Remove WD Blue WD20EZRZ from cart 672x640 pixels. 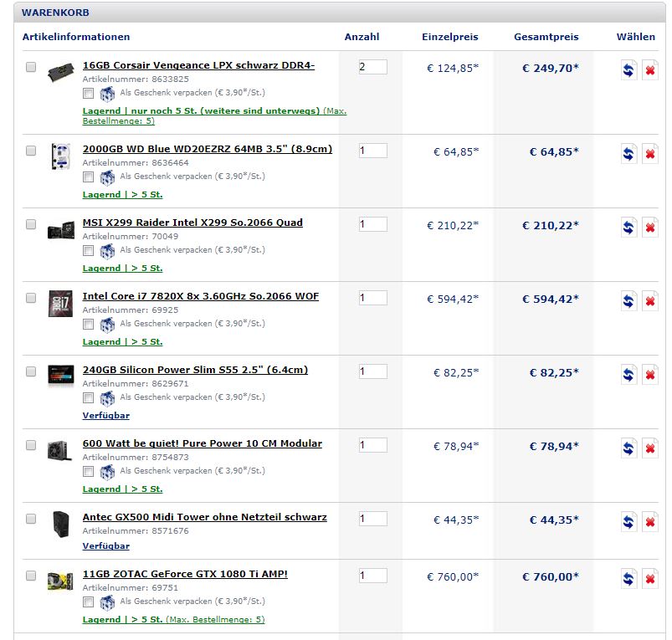[649, 153]
